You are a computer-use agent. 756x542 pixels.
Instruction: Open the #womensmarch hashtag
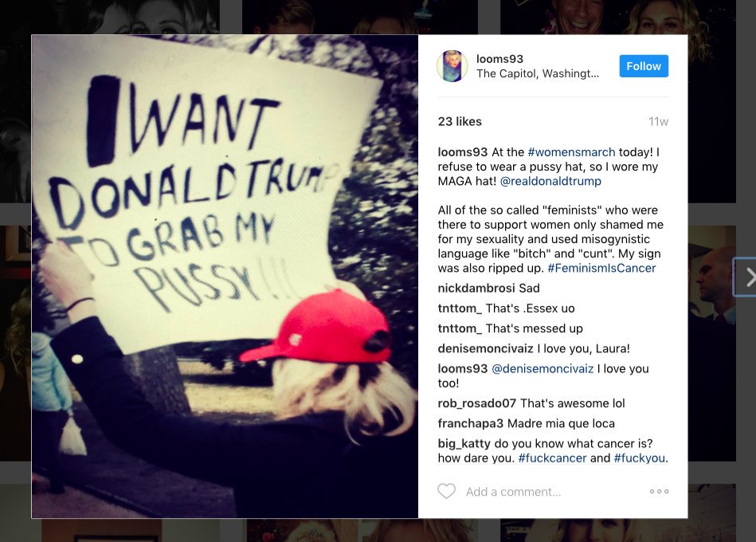tap(571, 152)
